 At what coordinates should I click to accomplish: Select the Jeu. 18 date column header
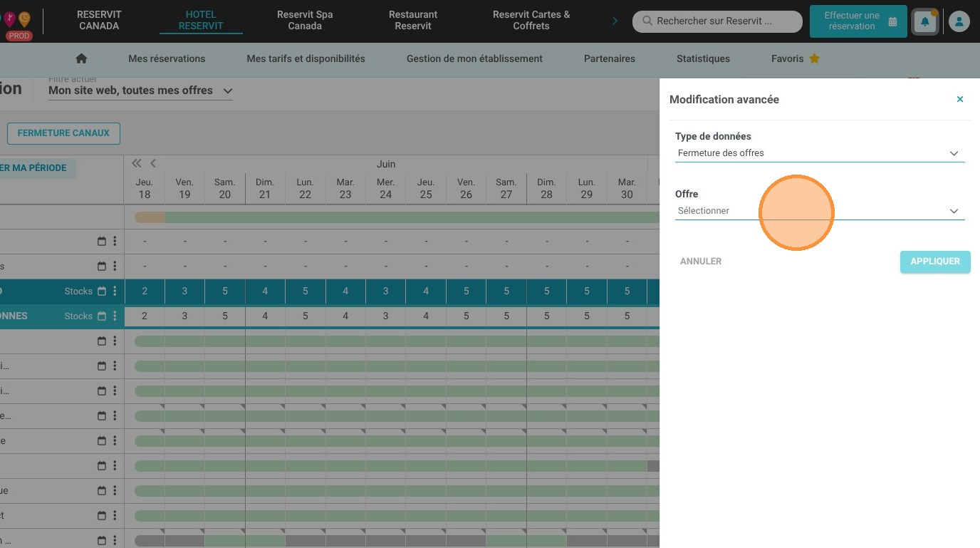[x=145, y=189]
